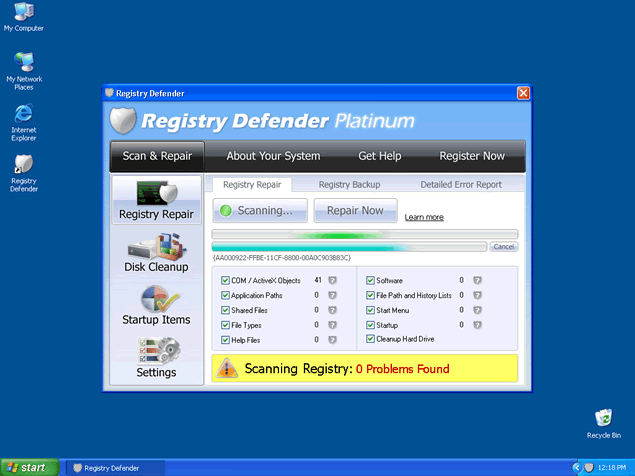The image size is (635, 476).
Task: Cancel the scan in progress
Action: [x=504, y=246]
